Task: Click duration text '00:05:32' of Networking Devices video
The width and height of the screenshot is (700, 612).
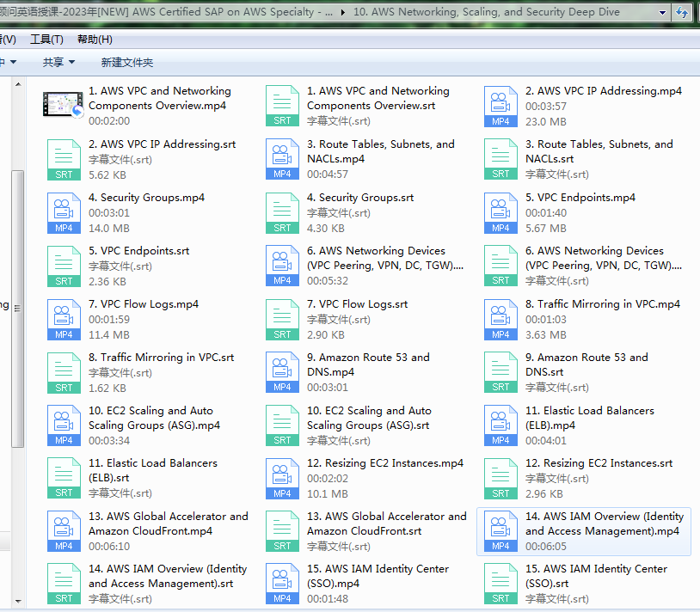Action: click(x=328, y=281)
